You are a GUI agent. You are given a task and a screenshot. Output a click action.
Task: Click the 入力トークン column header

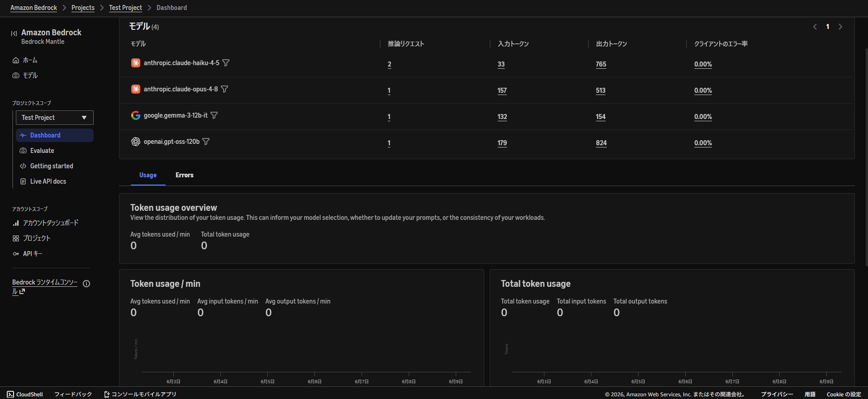tap(513, 44)
